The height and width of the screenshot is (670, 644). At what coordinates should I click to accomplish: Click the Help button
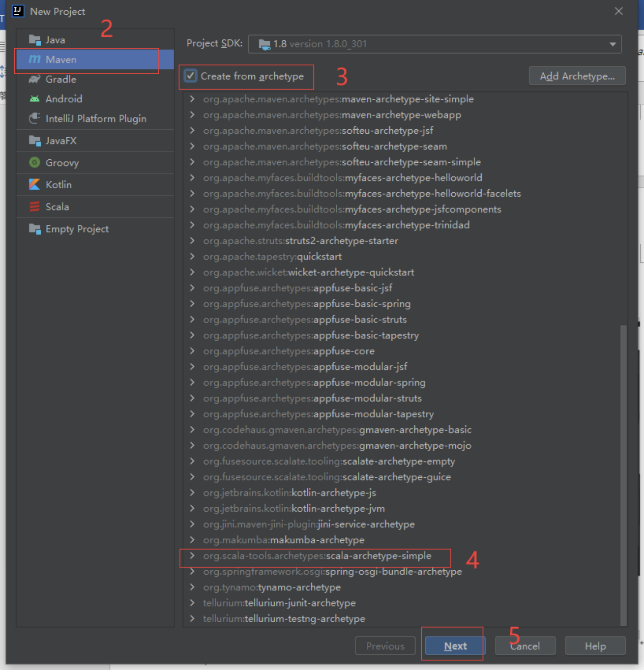[595, 646]
